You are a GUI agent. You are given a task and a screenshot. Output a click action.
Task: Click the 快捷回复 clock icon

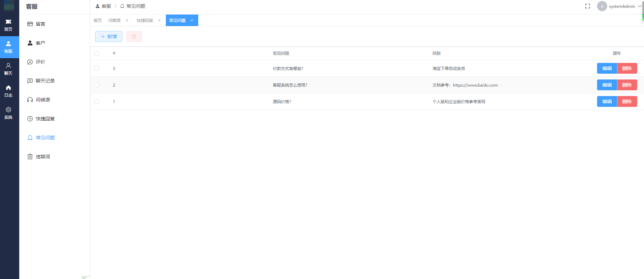30,119
